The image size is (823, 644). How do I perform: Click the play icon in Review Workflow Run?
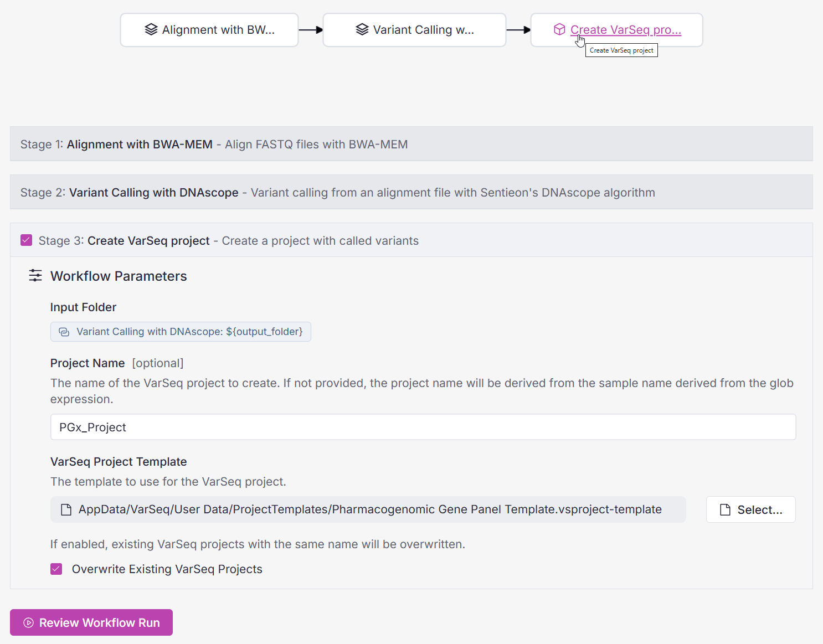pos(28,623)
